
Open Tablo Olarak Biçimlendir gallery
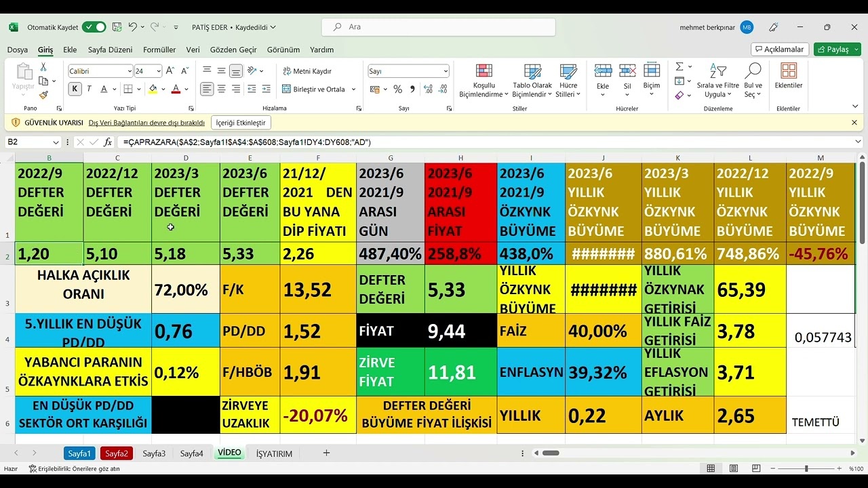point(532,81)
